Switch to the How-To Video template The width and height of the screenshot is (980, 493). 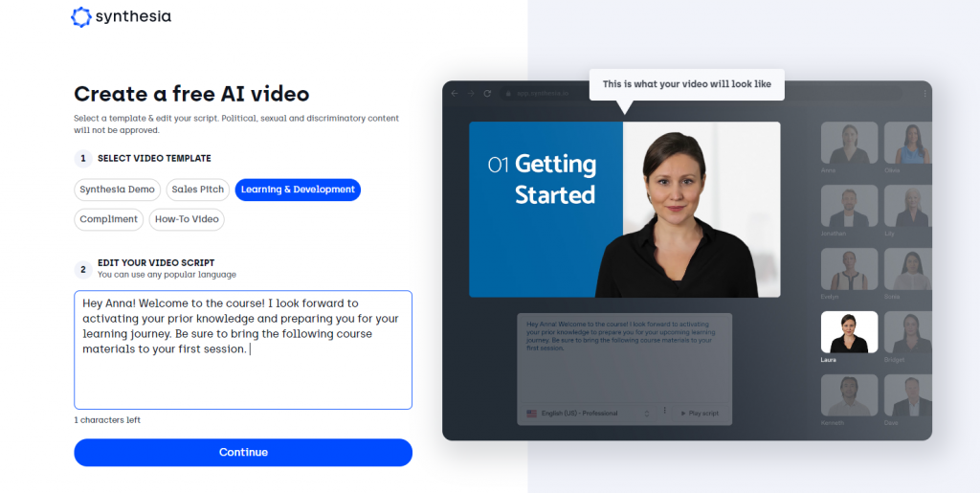pyautogui.click(x=187, y=219)
